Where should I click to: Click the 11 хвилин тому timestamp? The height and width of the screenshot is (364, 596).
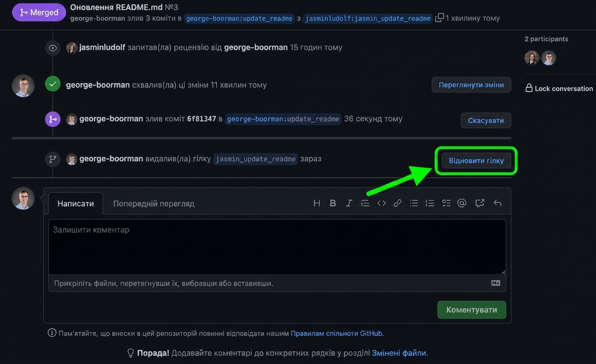tap(239, 85)
